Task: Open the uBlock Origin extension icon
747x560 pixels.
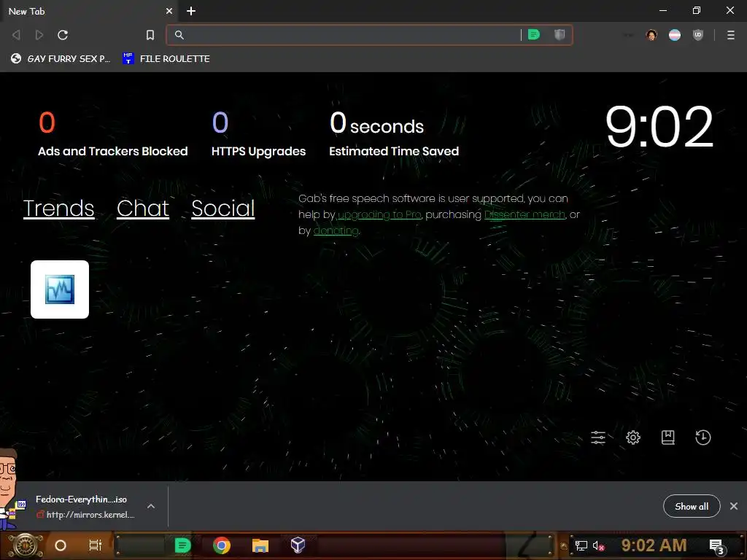Action: 698,35
